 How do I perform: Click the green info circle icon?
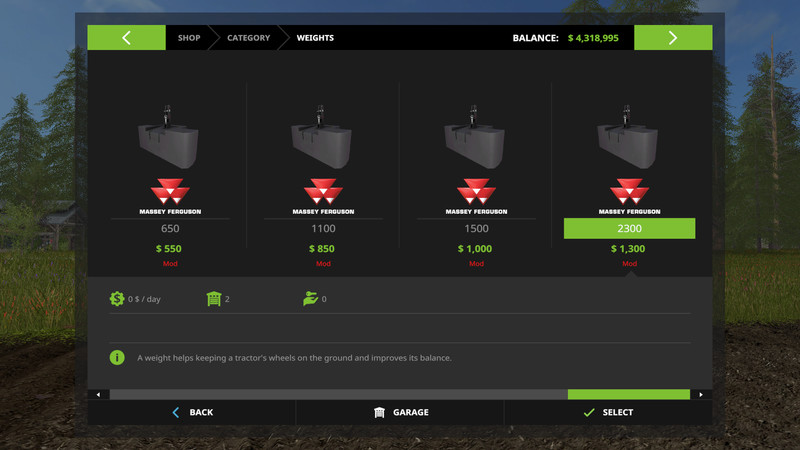tap(117, 358)
